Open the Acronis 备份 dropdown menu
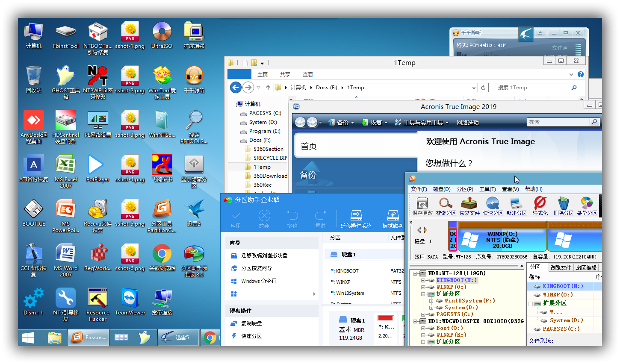Screen dimensions: 620x364 (341, 123)
